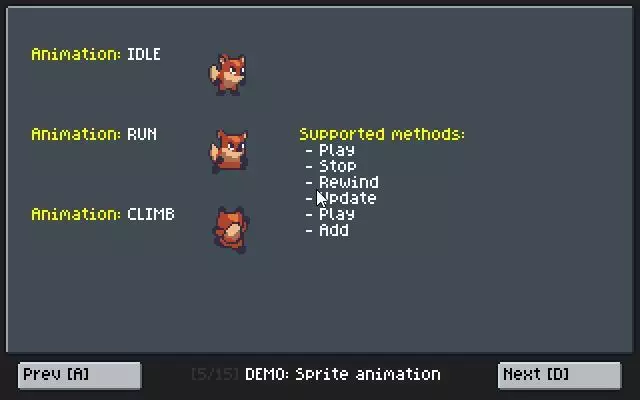The image size is (640, 400).
Task: Click the word CLIMB in white text
Action: [151, 214]
